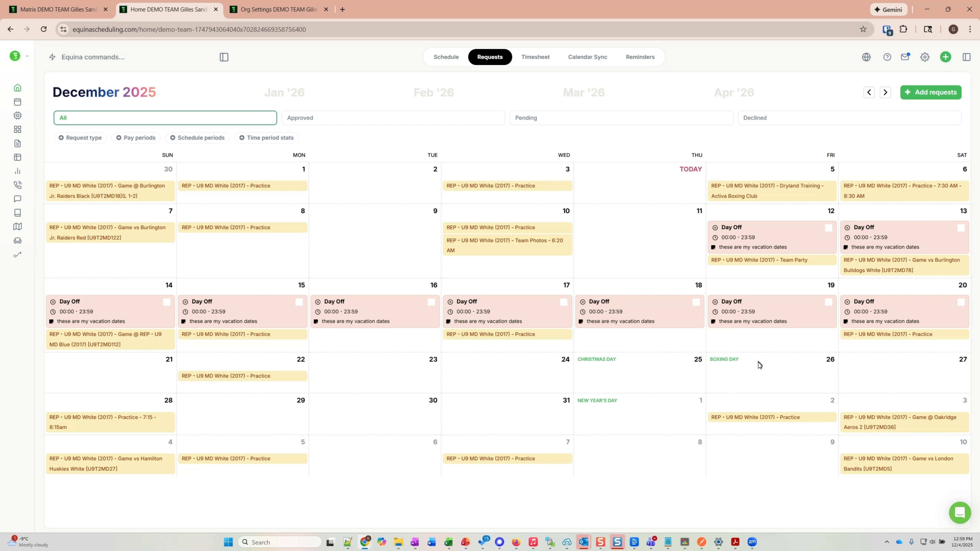Image resolution: width=980 pixels, height=551 pixels.
Task: Open the bar chart statistics icon
Action: click(17, 171)
